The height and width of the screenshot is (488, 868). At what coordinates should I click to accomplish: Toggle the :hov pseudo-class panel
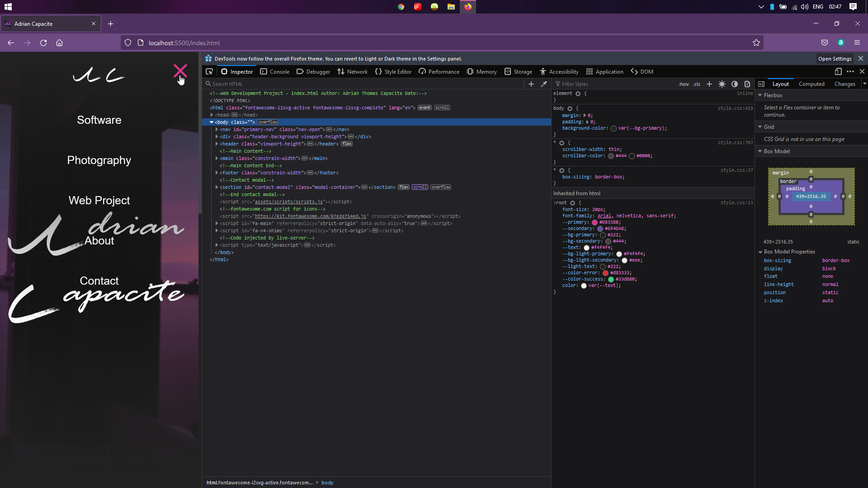tap(684, 84)
